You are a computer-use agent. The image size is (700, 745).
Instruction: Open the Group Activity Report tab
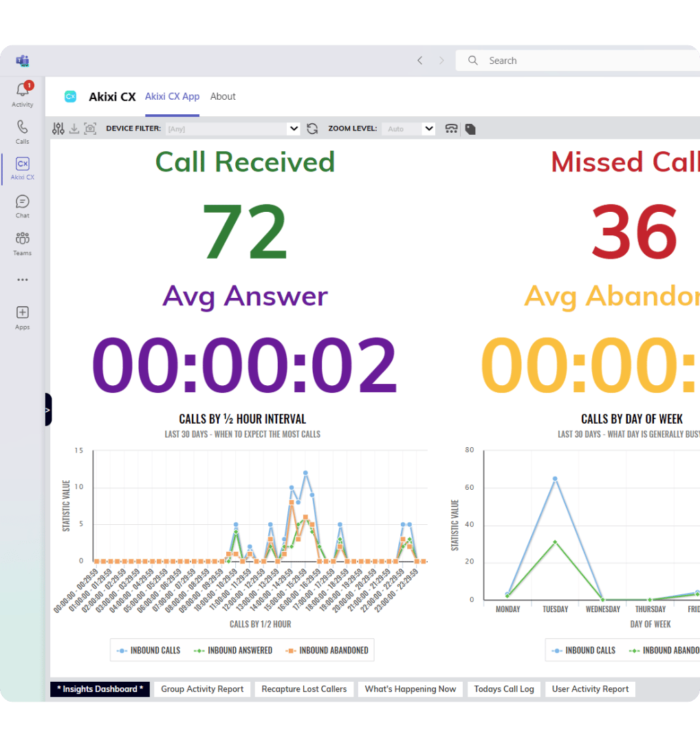(x=202, y=689)
